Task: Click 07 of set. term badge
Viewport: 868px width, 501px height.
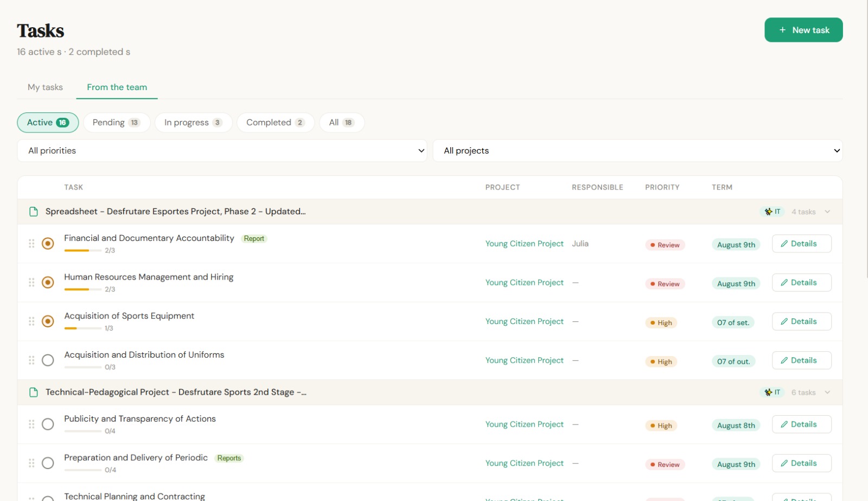Action: click(733, 322)
